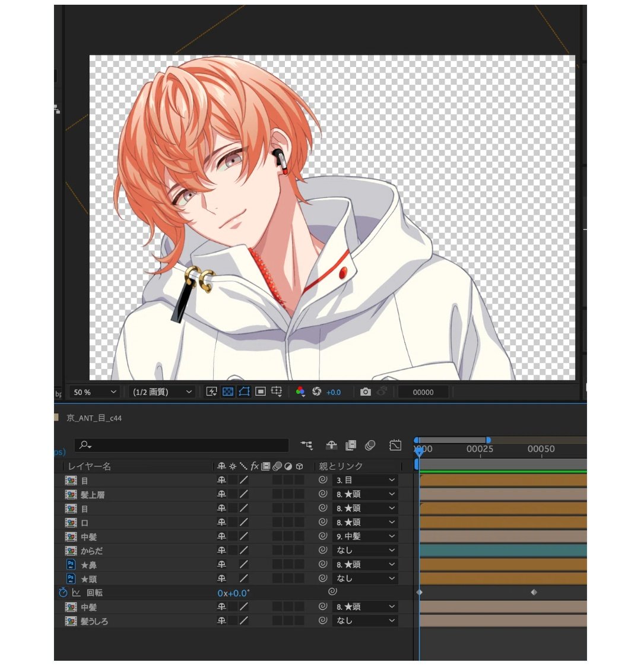
Task: Click the 親とリンク column header
Action: pos(341,466)
